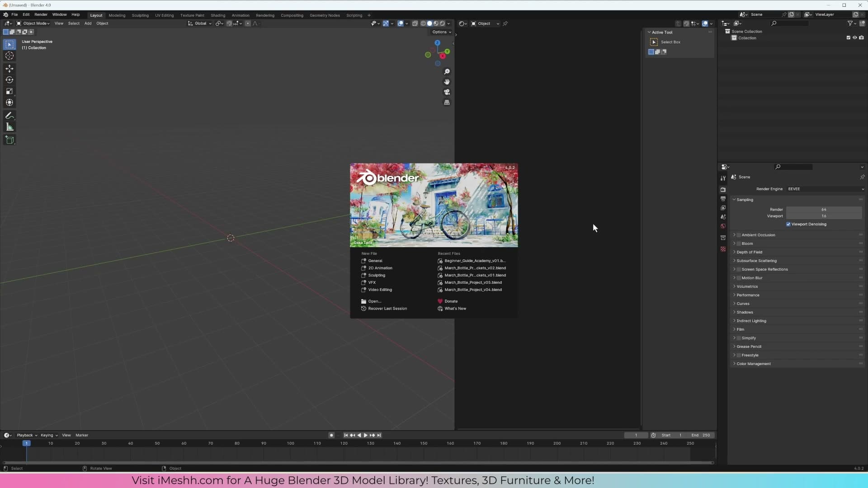This screenshot has height=488, width=868.
Task: Click timeline horizontal scrollbar
Action: click(359, 463)
